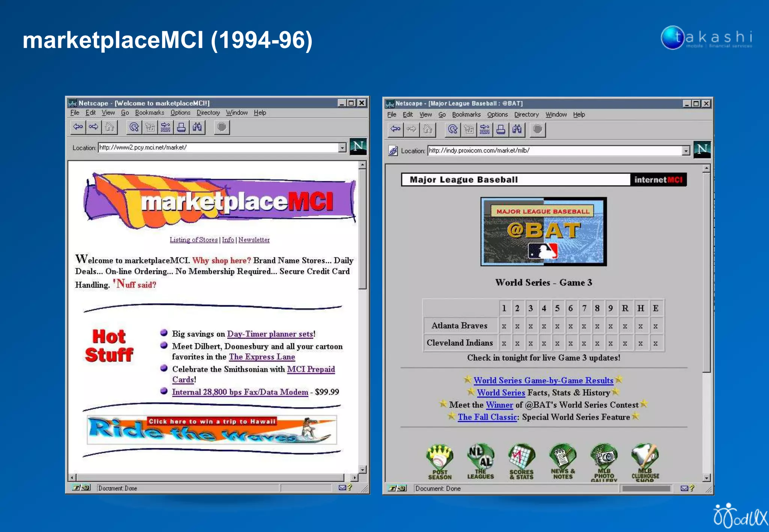Open File menu in marketplaceMCI window
Image resolution: width=769 pixels, height=532 pixels.
[x=75, y=113]
